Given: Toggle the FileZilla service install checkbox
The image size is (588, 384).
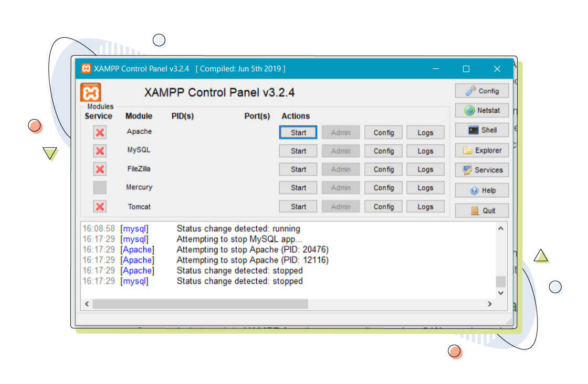Looking at the screenshot, I should pyautogui.click(x=100, y=169).
